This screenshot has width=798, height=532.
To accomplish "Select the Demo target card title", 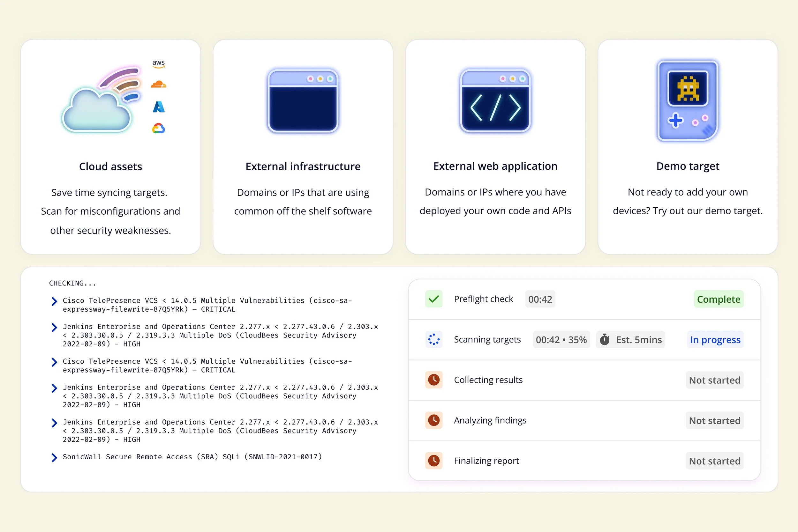I will (688, 166).
